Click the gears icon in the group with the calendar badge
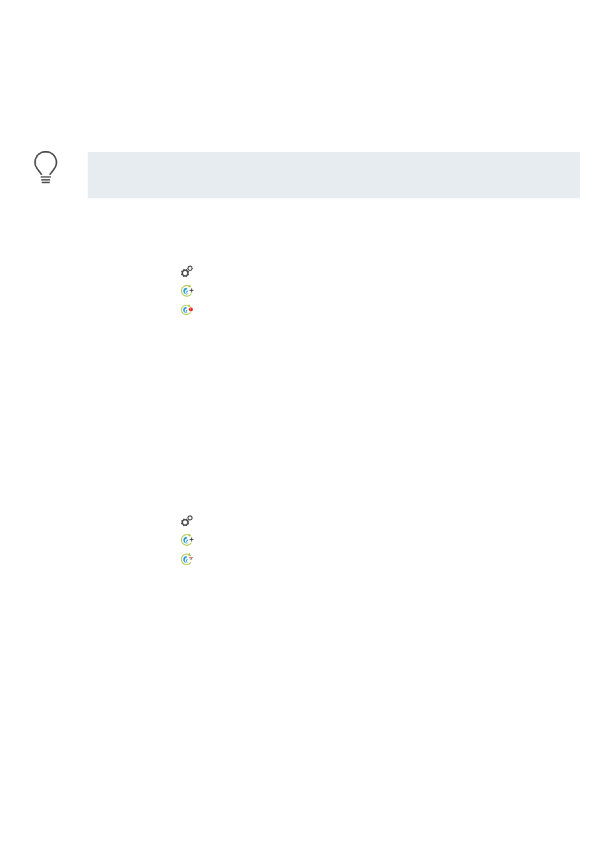Screen dimensions: 595x868 tap(187, 521)
